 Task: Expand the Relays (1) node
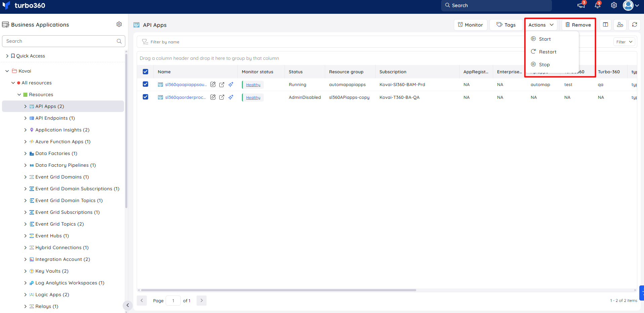pyautogui.click(x=25, y=306)
